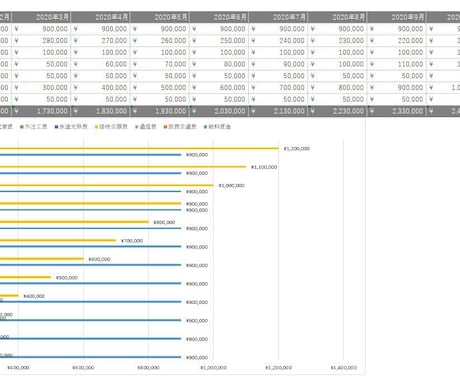This screenshot has height=380, width=460.
Task: Select the ¥400,000 data label beside short yellow bar
Action: [x=34, y=296]
